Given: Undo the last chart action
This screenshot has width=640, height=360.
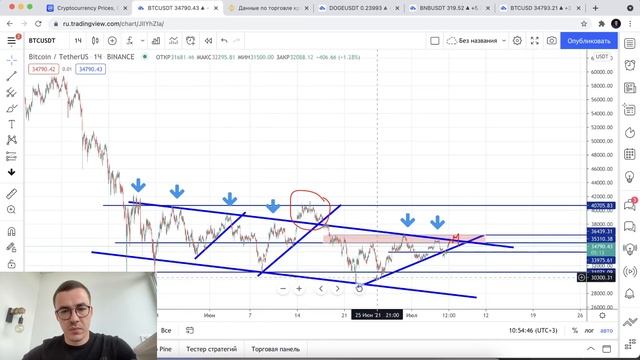Looking at the screenshot, I should (x=224, y=40).
